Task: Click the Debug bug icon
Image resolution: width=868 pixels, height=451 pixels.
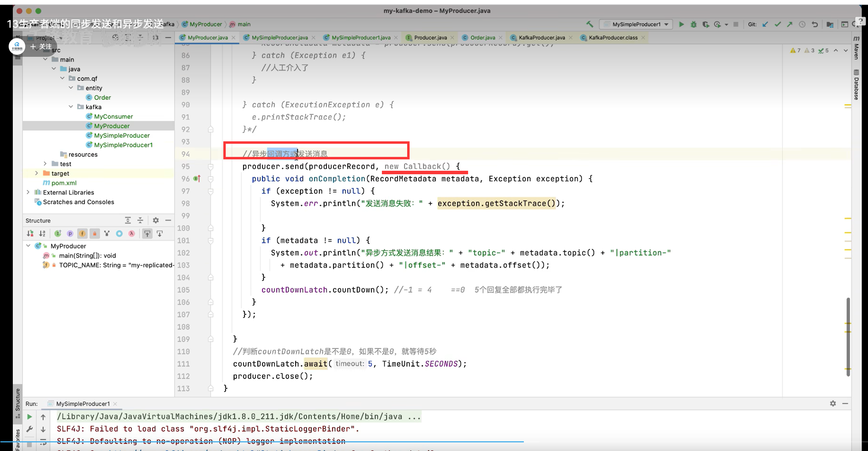Action: [x=693, y=24]
